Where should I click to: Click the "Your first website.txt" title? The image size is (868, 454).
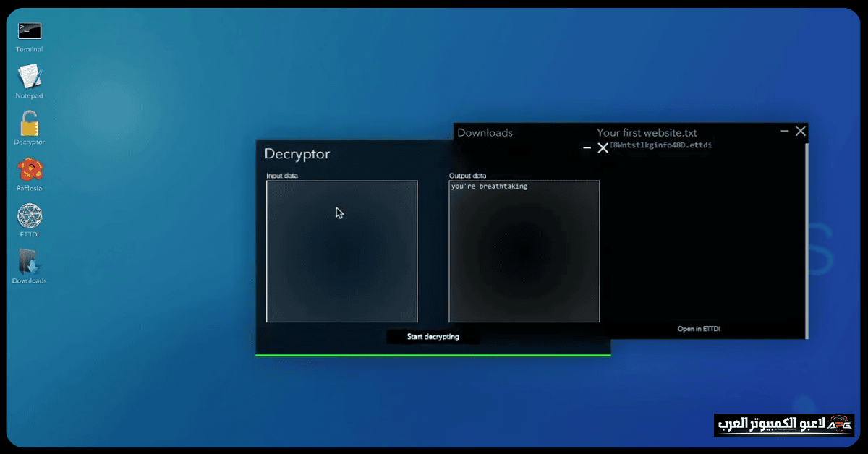pyautogui.click(x=647, y=133)
